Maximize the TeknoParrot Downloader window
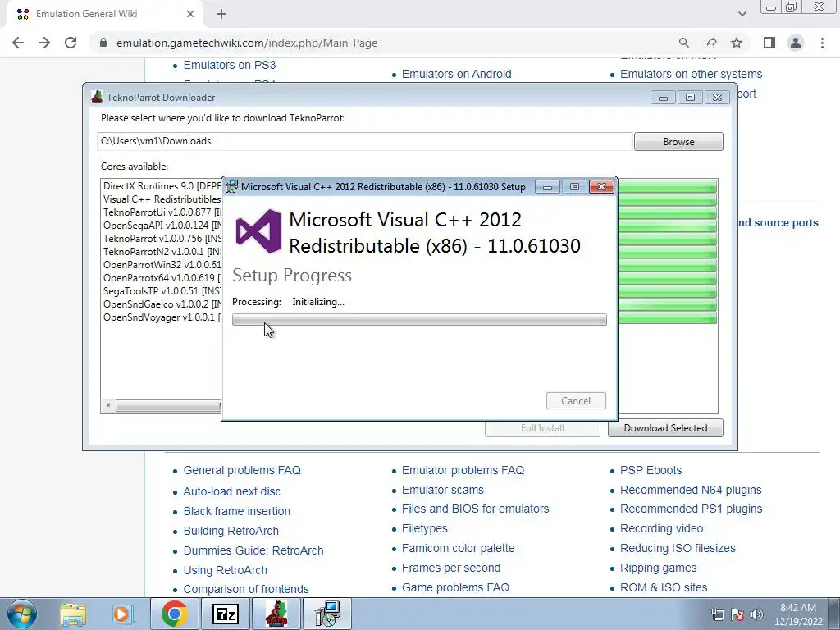Image resolution: width=840 pixels, height=630 pixels. tap(690, 97)
